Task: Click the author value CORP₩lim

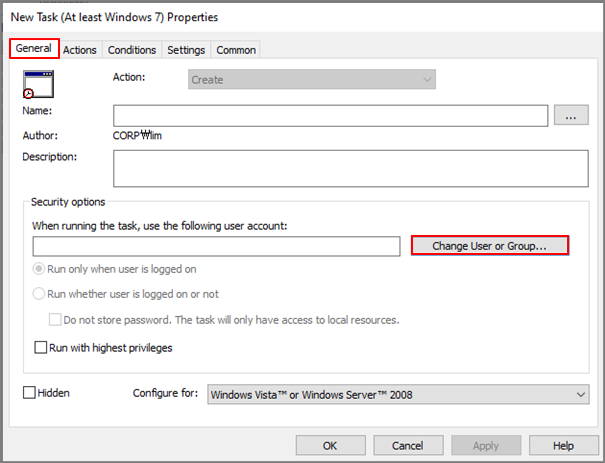Action: click(137, 135)
